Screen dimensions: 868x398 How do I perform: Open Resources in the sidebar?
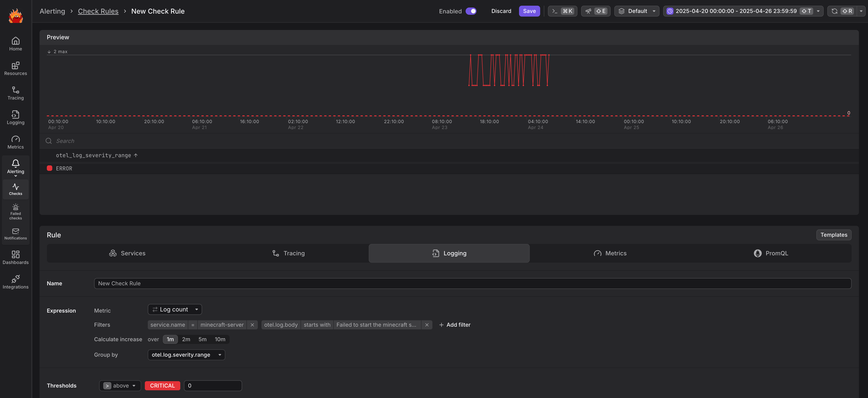tap(15, 68)
